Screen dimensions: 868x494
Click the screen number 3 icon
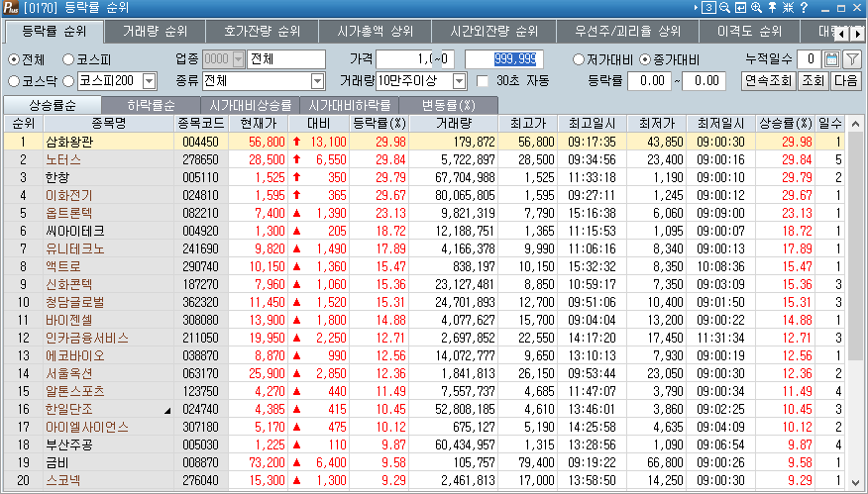pos(709,8)
